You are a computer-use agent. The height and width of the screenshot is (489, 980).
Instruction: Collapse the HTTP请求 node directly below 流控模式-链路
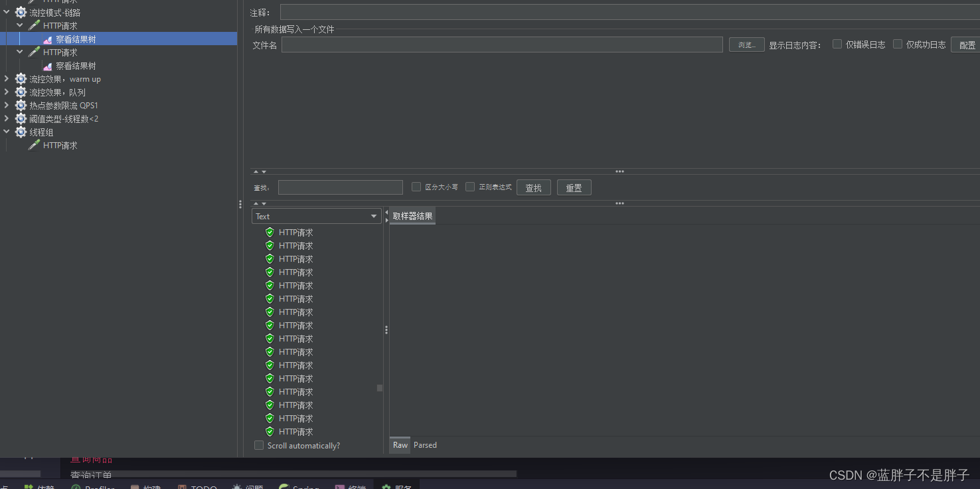click(x=20, y=25)
